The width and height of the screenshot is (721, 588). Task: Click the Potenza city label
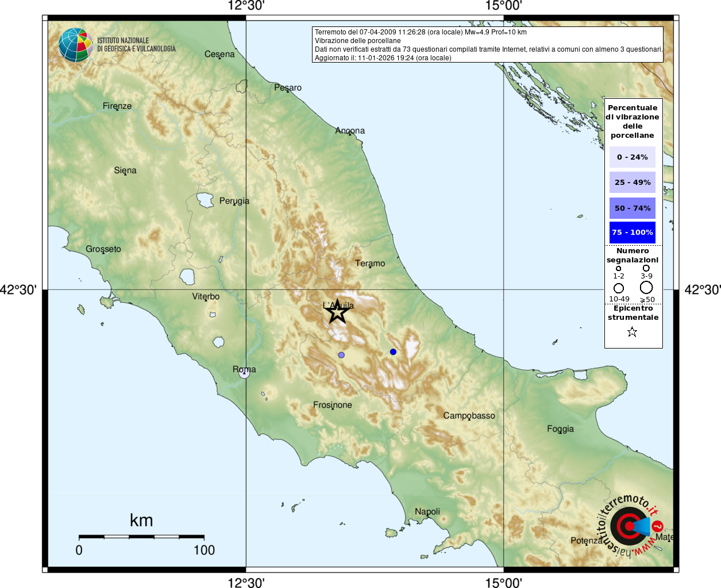pos(587,541)
